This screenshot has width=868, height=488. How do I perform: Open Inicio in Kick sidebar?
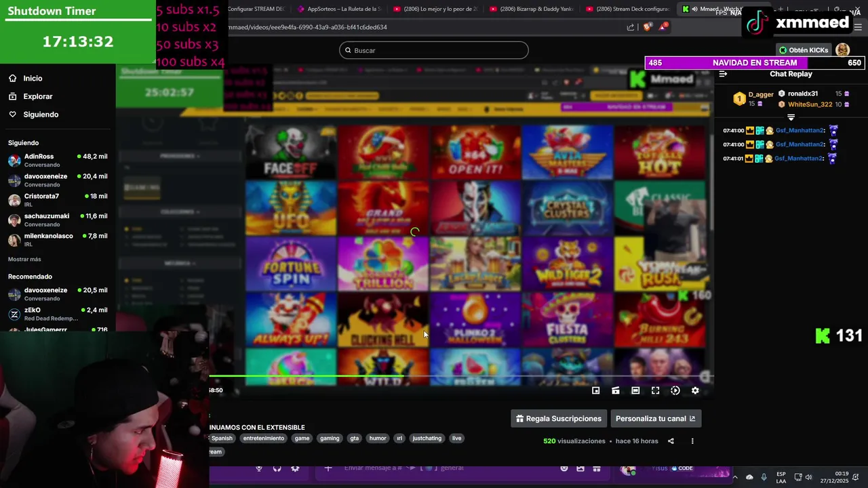[33, 79]
